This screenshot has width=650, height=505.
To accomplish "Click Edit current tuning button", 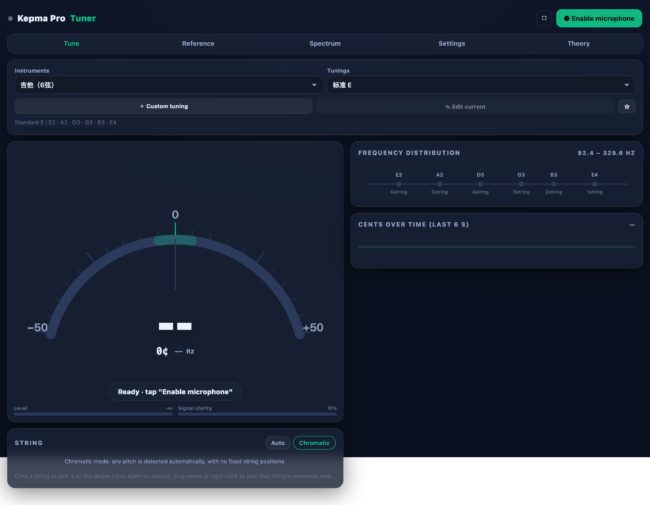I will click(x=465, y=107).
